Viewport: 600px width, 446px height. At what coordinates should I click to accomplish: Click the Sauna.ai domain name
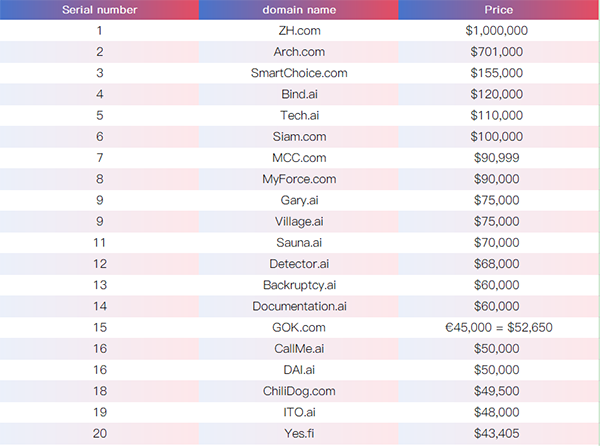[299, 242]
